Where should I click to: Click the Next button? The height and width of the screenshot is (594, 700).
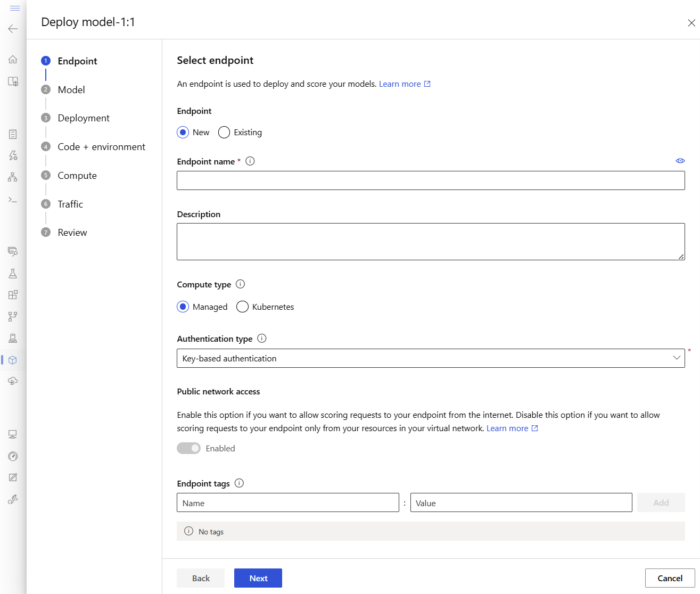[258, 578]
